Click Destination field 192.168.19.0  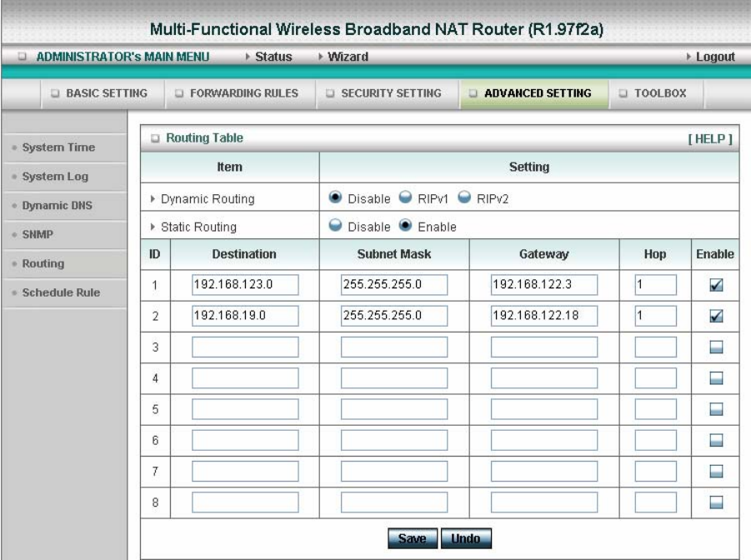point(245,316)
